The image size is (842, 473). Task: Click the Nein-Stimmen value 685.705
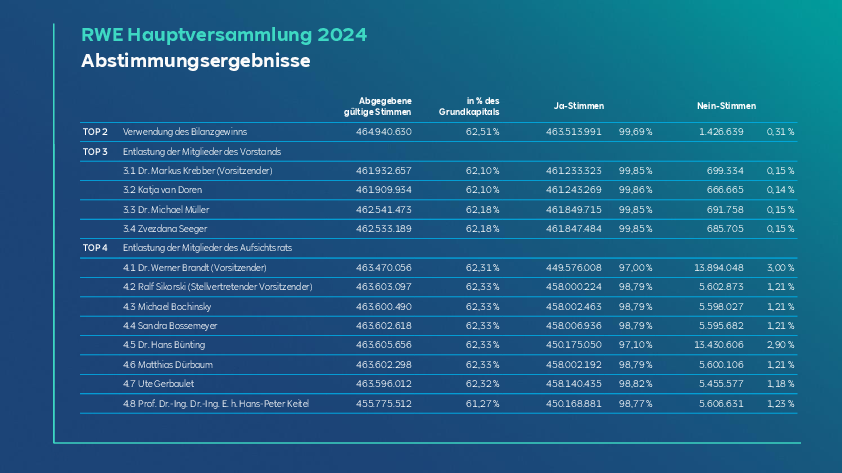tap(725, 229)
